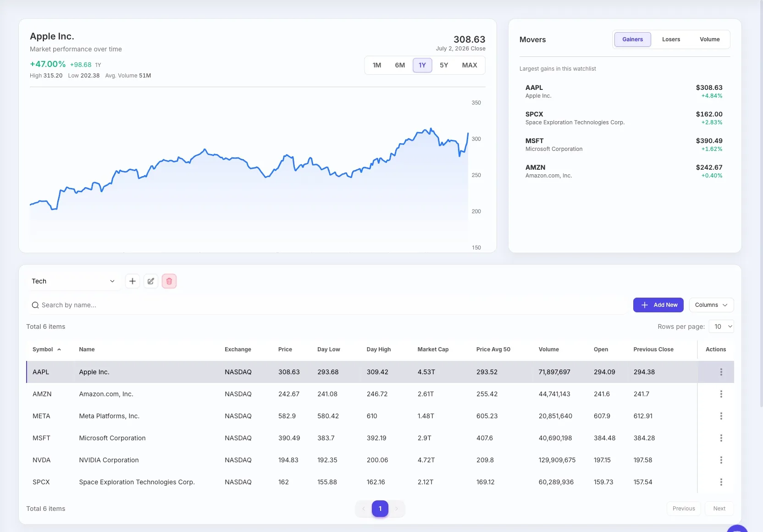Select the 5Y chart range

click(x=444, y=65)
